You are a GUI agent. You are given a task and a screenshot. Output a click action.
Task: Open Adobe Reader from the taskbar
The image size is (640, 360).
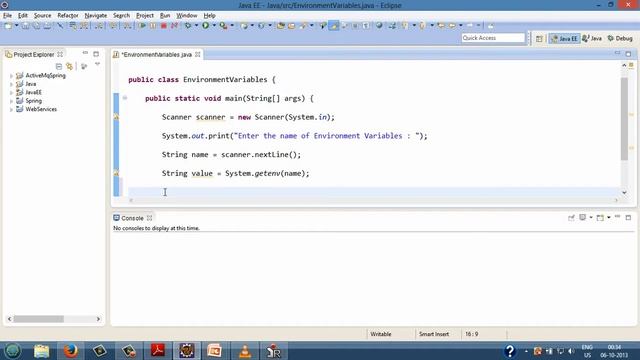pos(158,351)
